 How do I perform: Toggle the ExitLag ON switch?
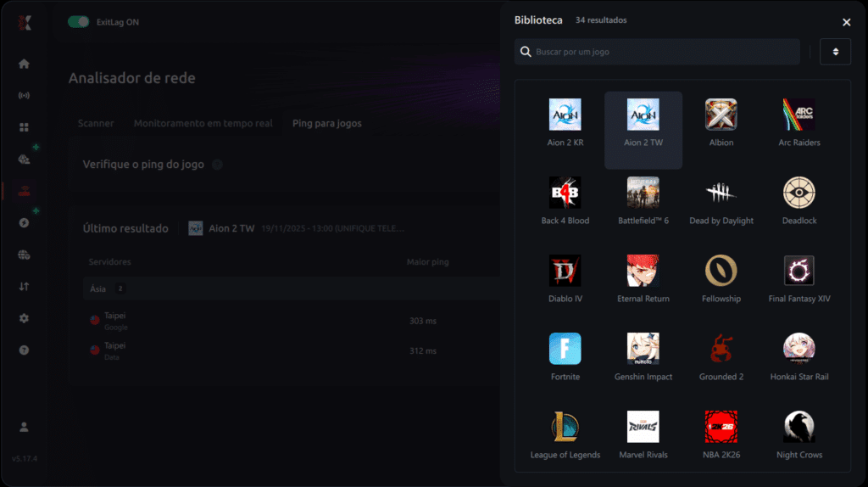78,21
